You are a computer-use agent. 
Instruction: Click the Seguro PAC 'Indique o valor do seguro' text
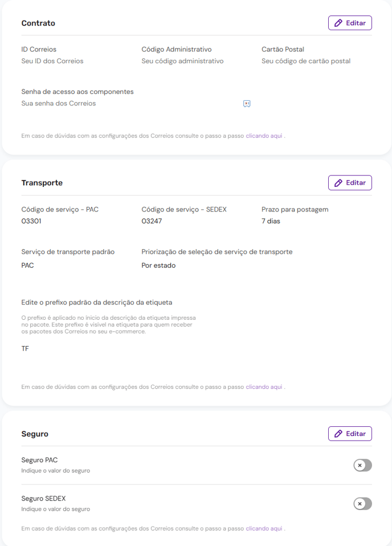point(56,471)
